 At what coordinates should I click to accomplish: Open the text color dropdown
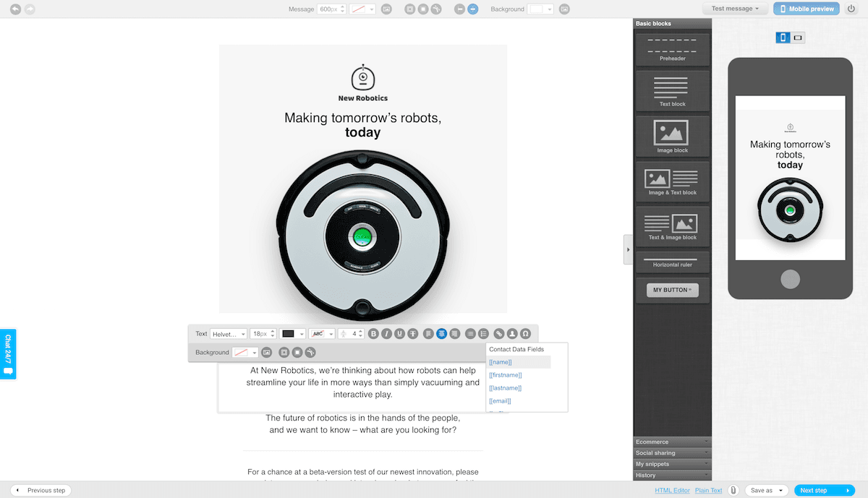tap(293, 334)
